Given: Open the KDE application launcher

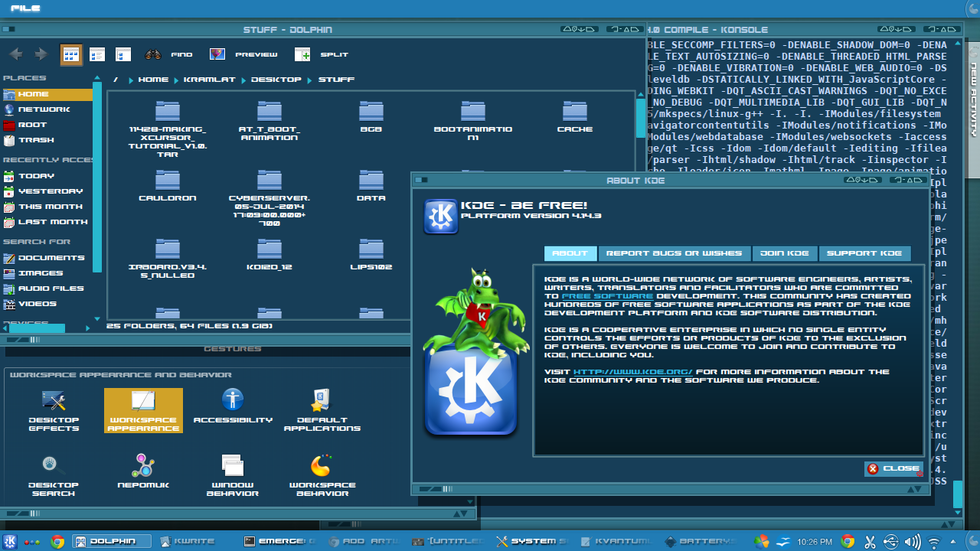Looking at the screenshot, I should [x=11, y=541].
